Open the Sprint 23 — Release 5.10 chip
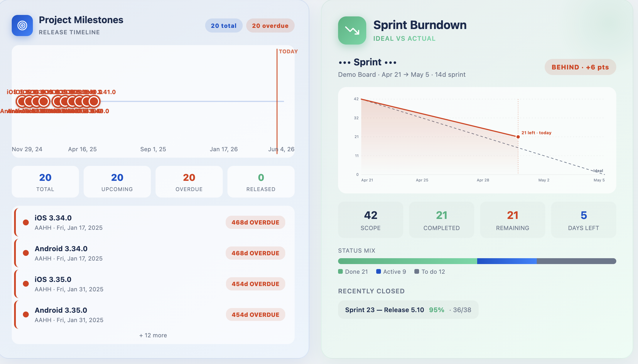 click(408, 310)
